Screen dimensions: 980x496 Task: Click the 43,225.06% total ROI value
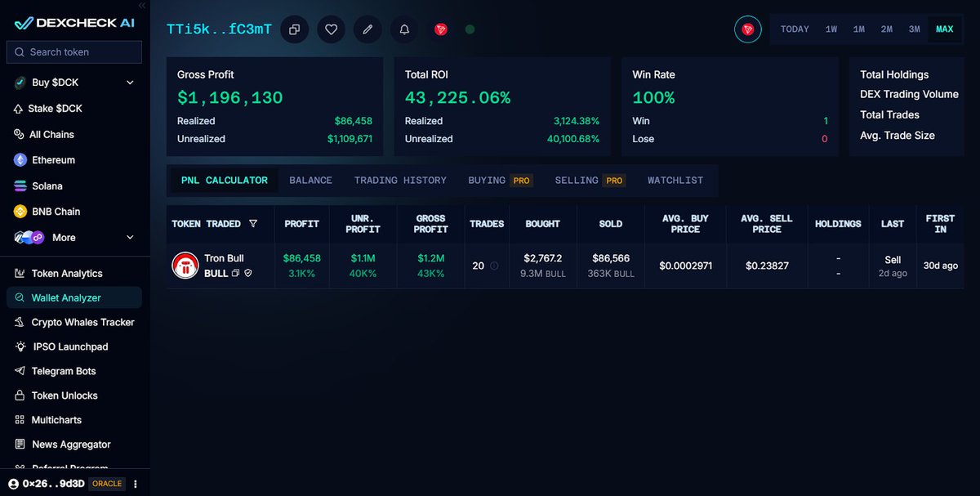457,98
